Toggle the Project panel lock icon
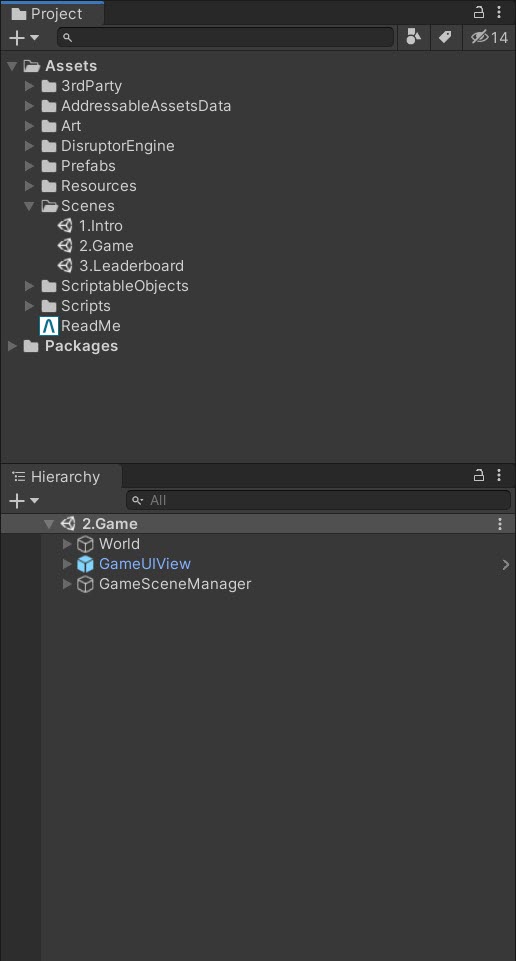 coord(479,12)
